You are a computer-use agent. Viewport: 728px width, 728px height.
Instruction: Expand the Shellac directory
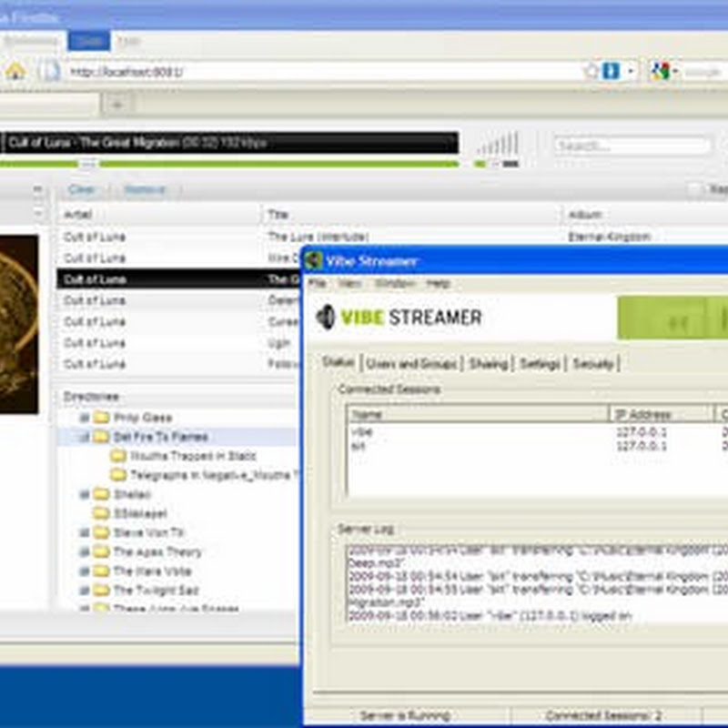click(x=84, y=494)
